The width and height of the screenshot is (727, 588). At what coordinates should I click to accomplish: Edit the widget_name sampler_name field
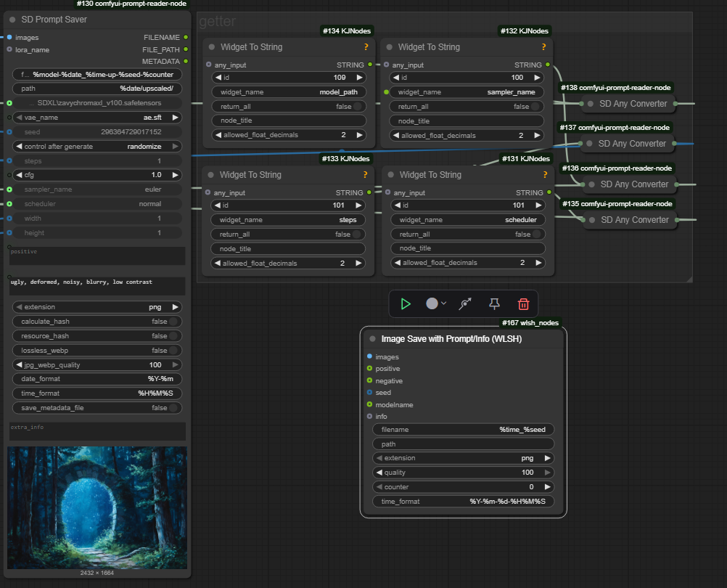tap(467, 91)
